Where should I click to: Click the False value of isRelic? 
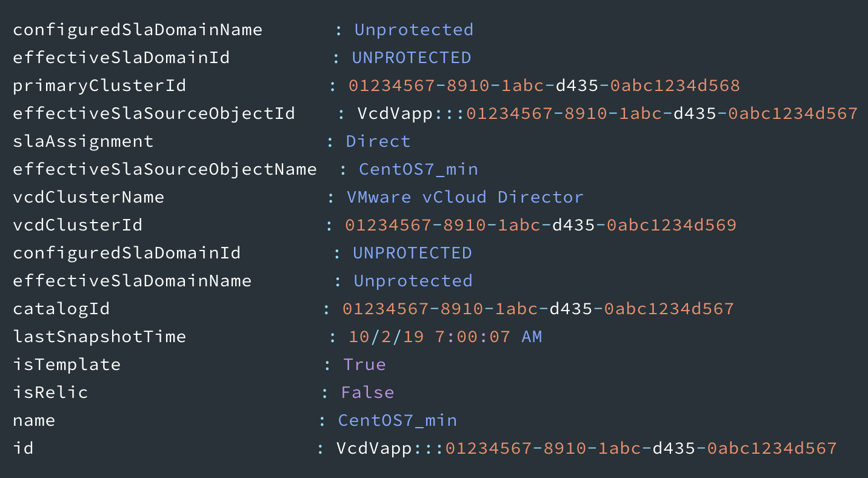[367, 392]
